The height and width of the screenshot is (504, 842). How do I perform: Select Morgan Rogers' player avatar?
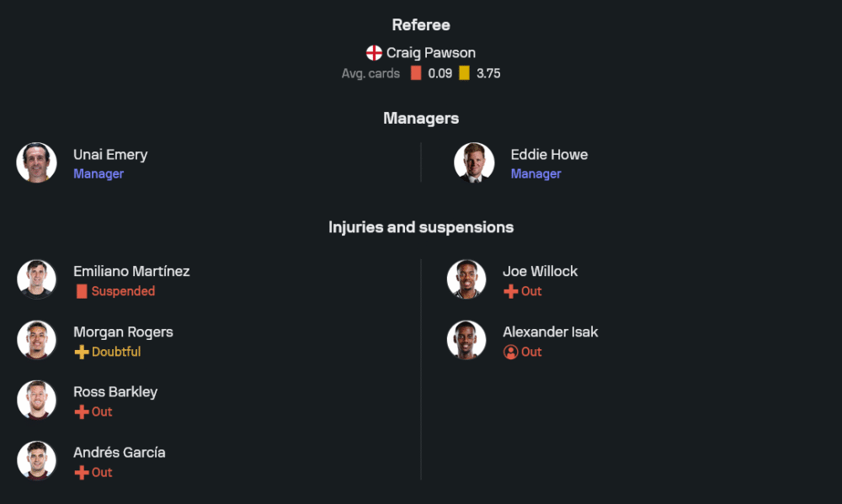tap(37, 340)
